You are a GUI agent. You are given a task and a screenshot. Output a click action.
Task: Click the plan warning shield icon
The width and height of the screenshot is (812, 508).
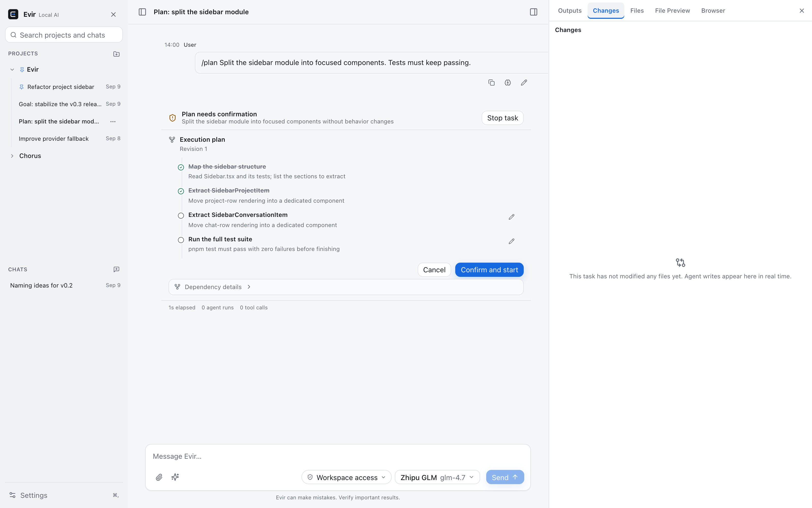coord(173,118)
